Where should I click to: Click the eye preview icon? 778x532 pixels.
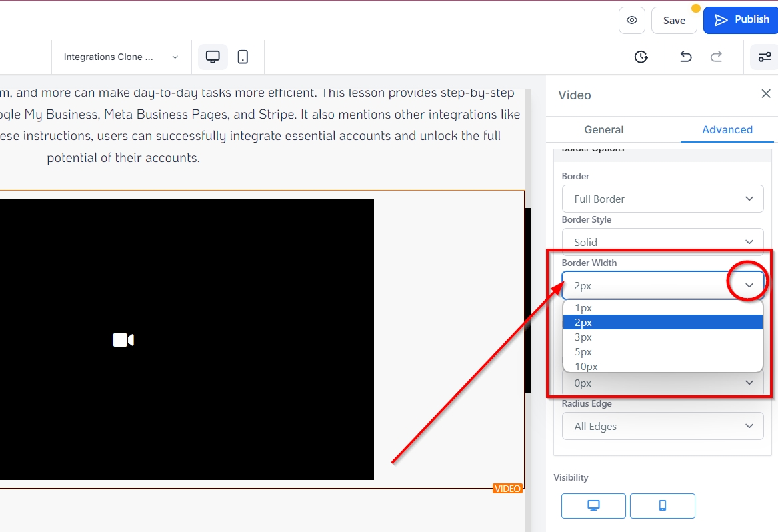click(631, 20)
